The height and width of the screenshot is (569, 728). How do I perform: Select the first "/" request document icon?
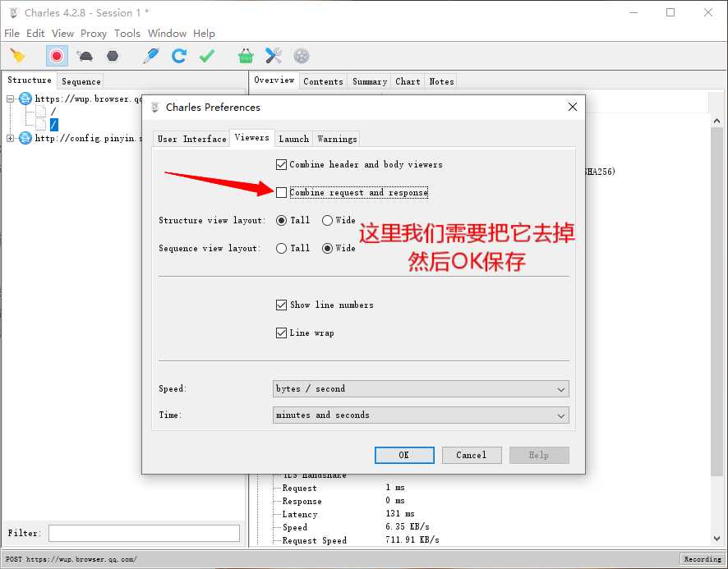41,112
